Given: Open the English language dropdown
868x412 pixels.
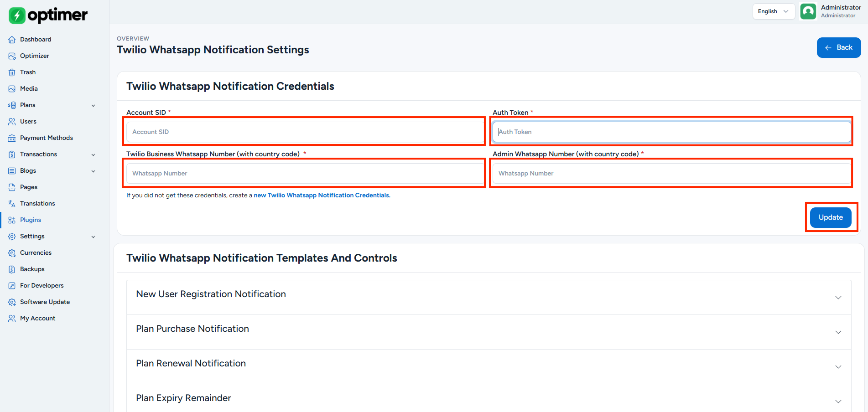Looking at the screenshot, I should [774, 11].
